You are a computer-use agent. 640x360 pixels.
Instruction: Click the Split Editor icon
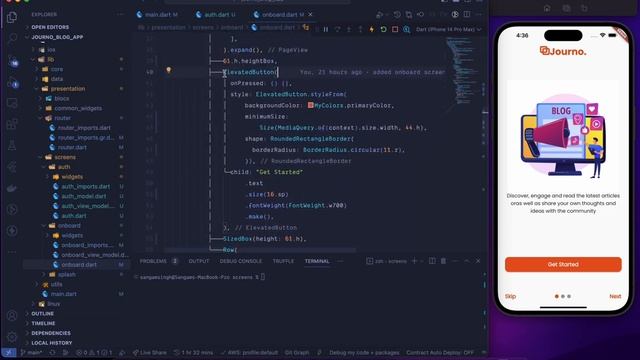pos(467,14)
